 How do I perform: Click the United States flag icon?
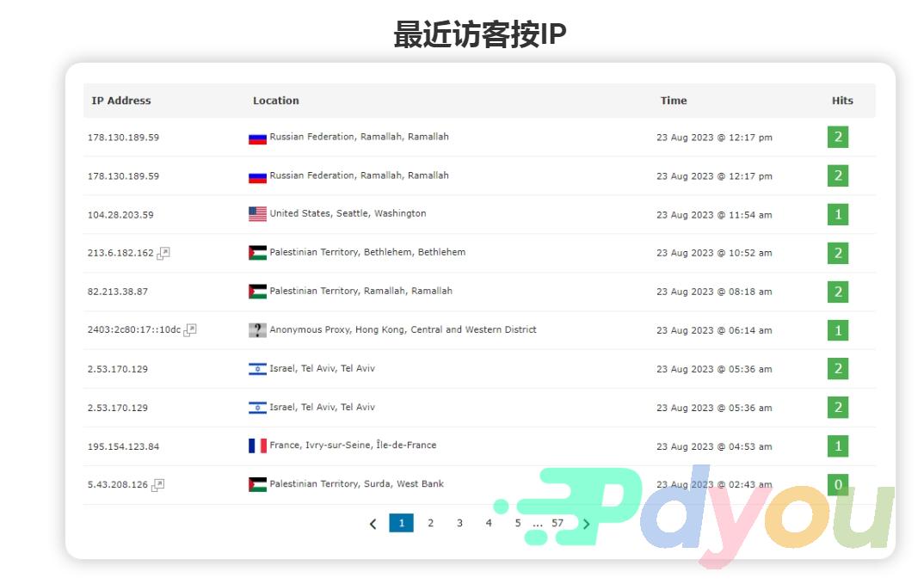257,214
